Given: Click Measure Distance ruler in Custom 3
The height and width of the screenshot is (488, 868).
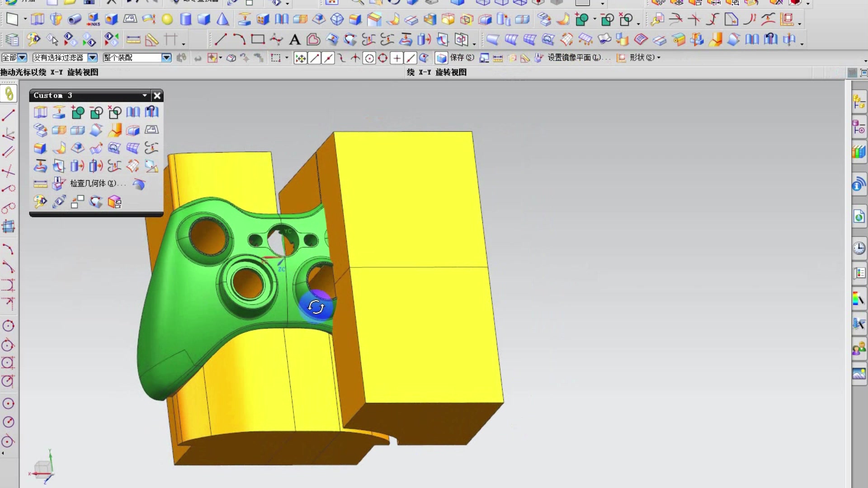Looking at the screenshot, I should (40, 184).
